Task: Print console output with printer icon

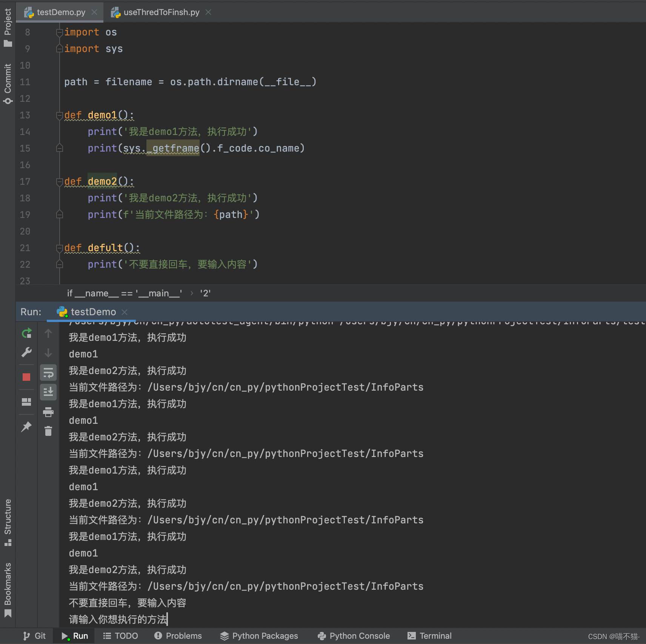Action: click(x=48, y=412)
